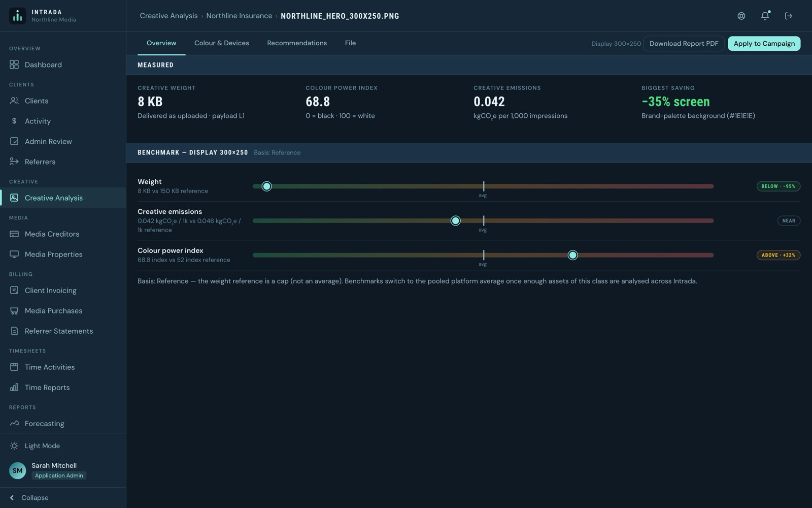Select the Overview tab
Image resolution: width=812 pixels, height=508 pixels.
[161, 43]
